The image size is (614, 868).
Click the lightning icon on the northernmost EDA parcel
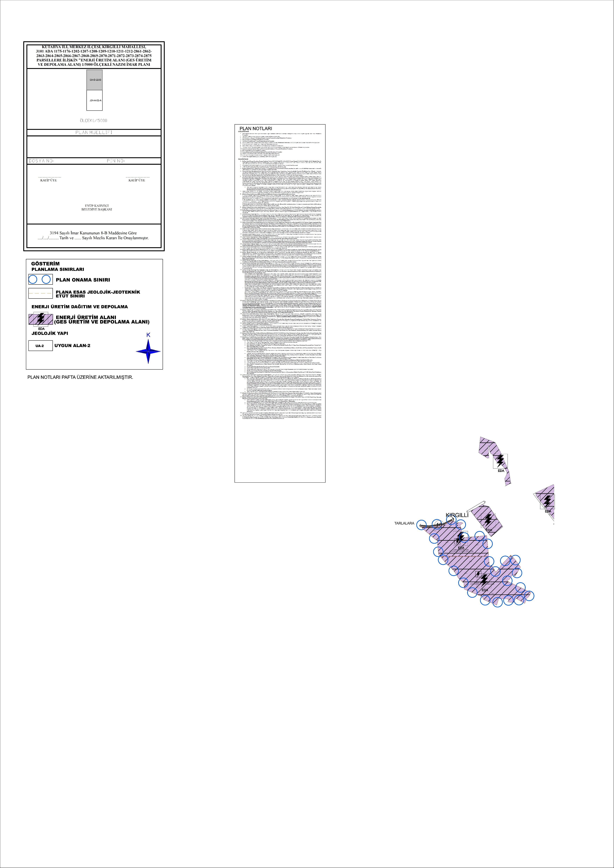coord(500,461)
